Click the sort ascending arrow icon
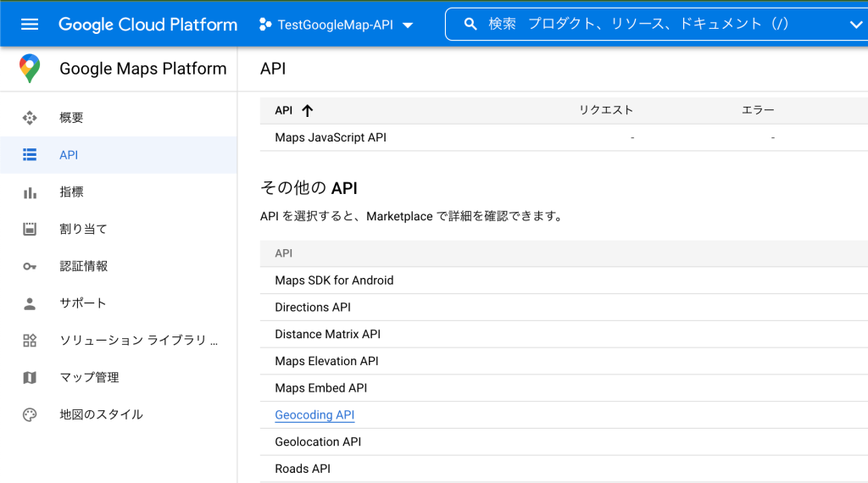The height and width of the screenshot is (483, 868). coord(307,111)
